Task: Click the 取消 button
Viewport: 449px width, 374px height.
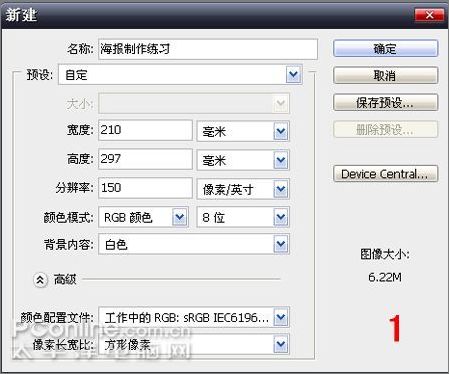Action: 385,76
